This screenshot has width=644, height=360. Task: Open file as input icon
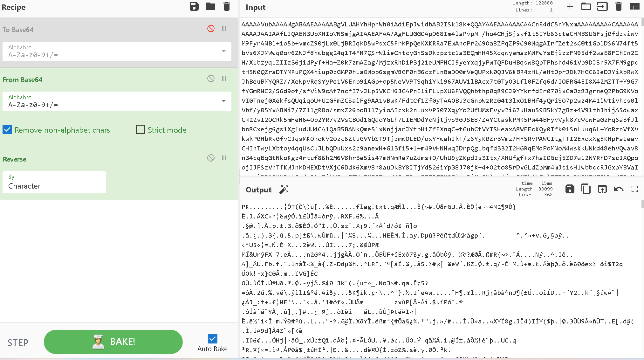(602, 7)
